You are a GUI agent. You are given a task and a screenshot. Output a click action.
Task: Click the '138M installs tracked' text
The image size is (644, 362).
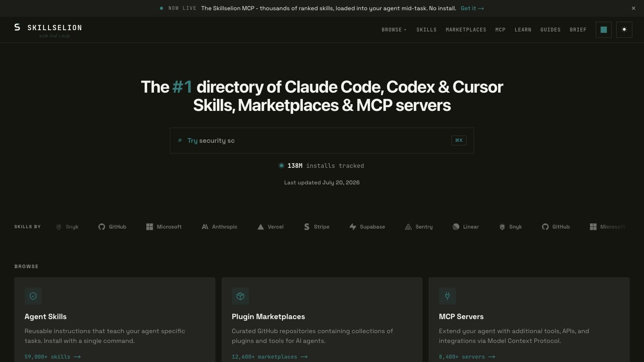(326, 166)
